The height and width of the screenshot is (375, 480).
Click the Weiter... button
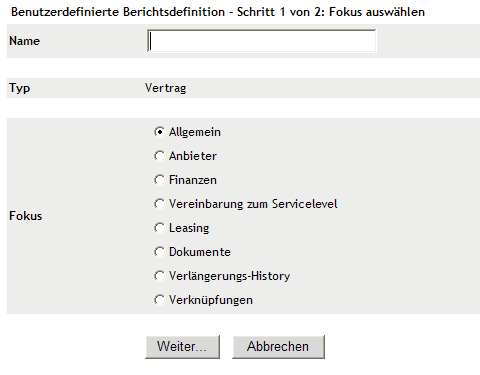click(182, 347)
